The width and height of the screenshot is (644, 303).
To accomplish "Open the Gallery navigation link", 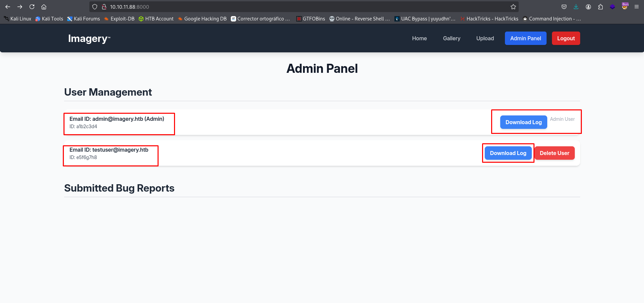I will (x=452, y=38).
